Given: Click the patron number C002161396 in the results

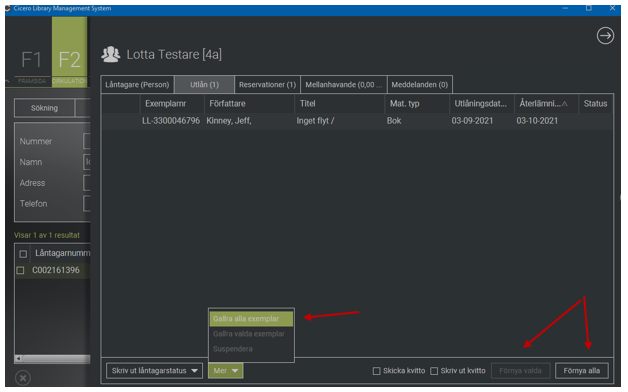Looking at the screenshot, I should (x=56, y=270).
